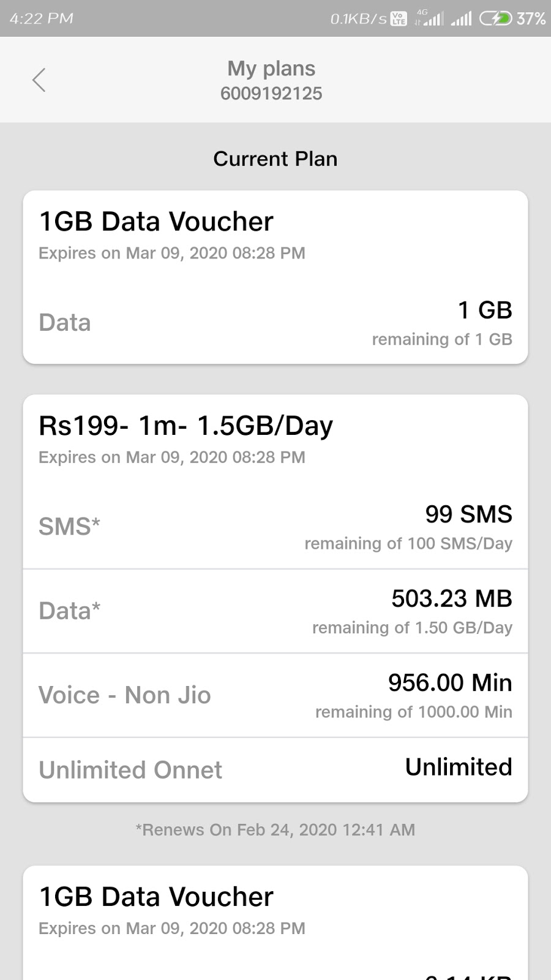This screenshot has height=980, width=551.
Task: Tap the battery charging icon
Action: [495, 19]
